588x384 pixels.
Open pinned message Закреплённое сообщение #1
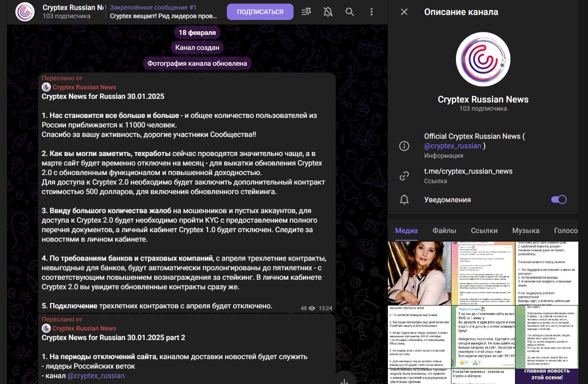point(164,12)
